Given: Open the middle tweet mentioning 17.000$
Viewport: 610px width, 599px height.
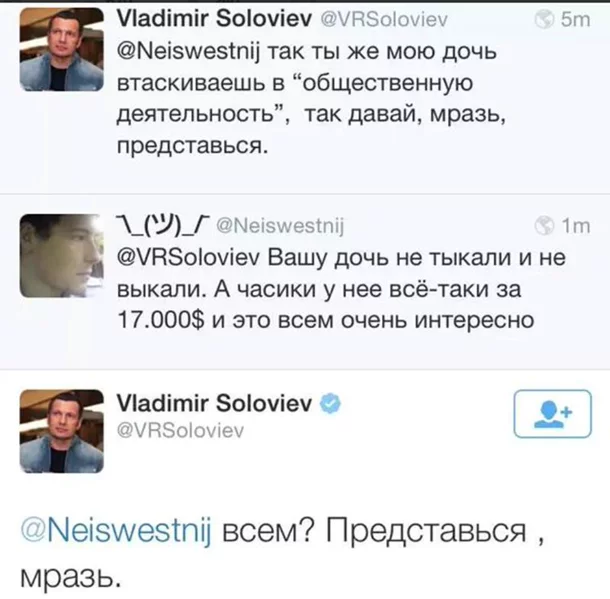Looking at the screenshot, I should click(340, 290).
